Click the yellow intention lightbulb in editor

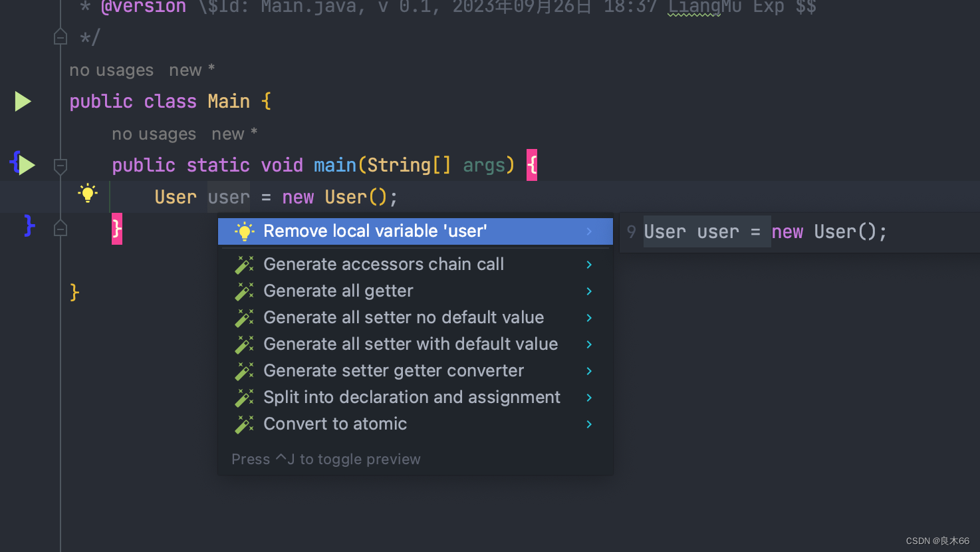(x=88, y=194)
